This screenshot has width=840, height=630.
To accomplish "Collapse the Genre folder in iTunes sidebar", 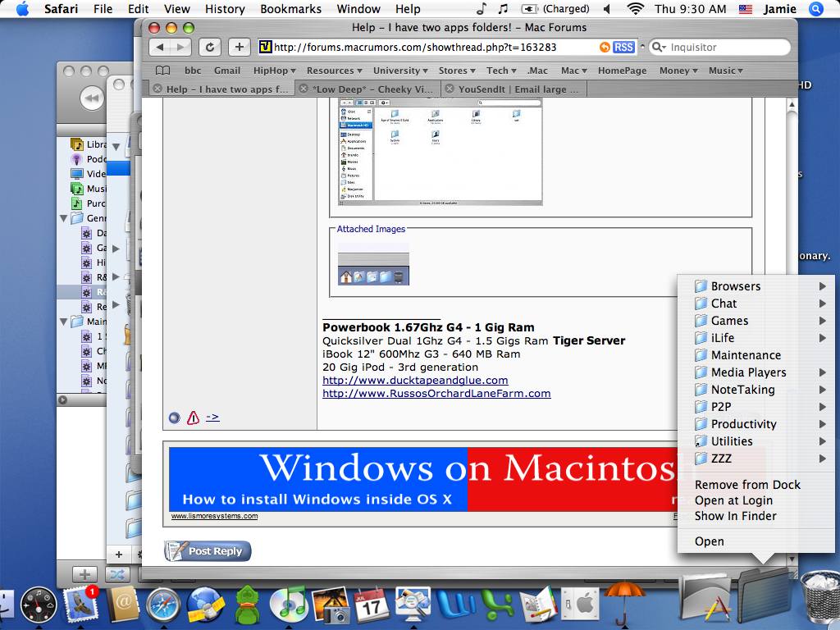I will tap(63, 218).
